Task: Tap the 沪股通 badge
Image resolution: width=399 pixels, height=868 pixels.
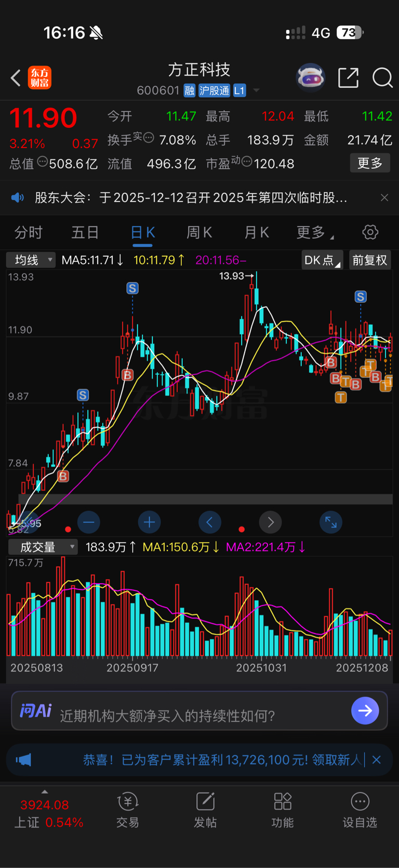Action: [214, 90]
